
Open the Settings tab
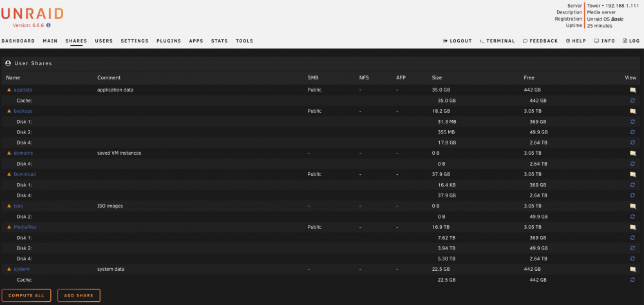[135, 41]
